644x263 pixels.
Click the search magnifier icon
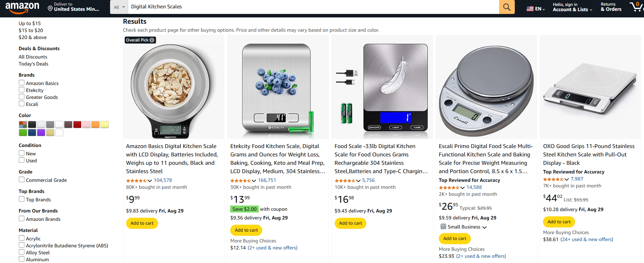[507, 7]
